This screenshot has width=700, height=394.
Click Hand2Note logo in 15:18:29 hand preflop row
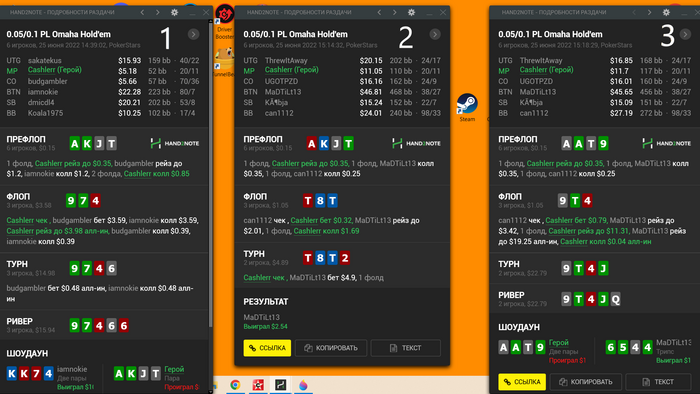[667, 143]
